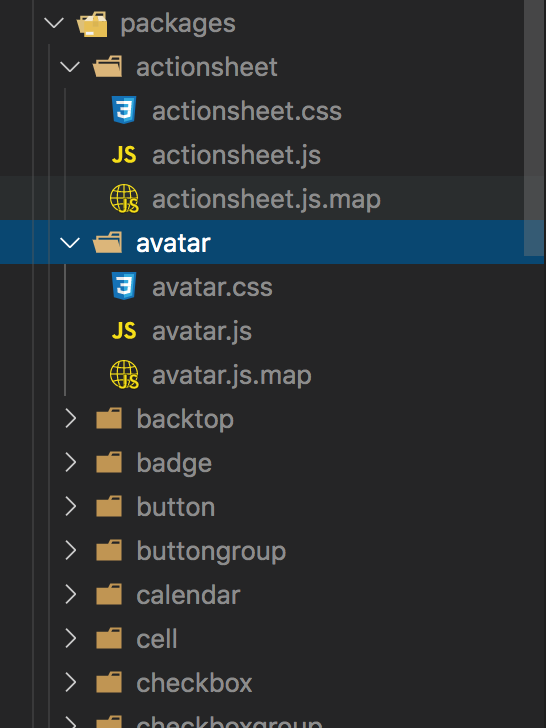
Task: Click the open folder icon of actionsheet
Action: 108,67
